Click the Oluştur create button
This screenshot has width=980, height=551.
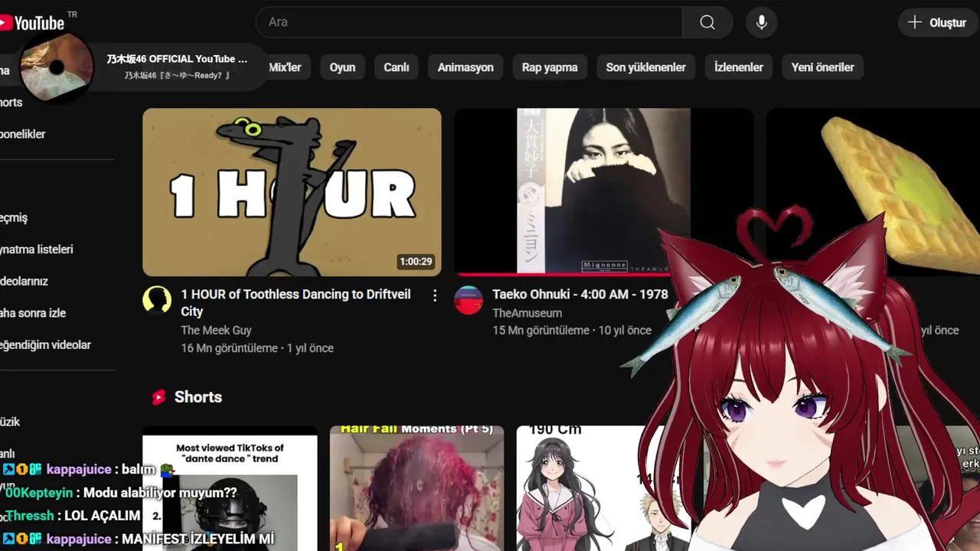936,22
